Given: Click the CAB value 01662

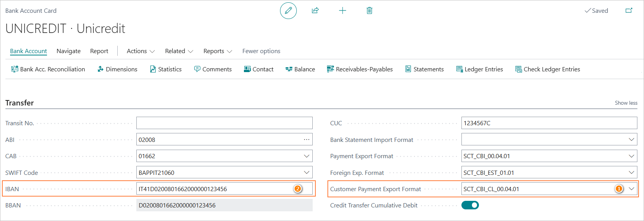Looking at the screenshot, I should click(147, 156).
